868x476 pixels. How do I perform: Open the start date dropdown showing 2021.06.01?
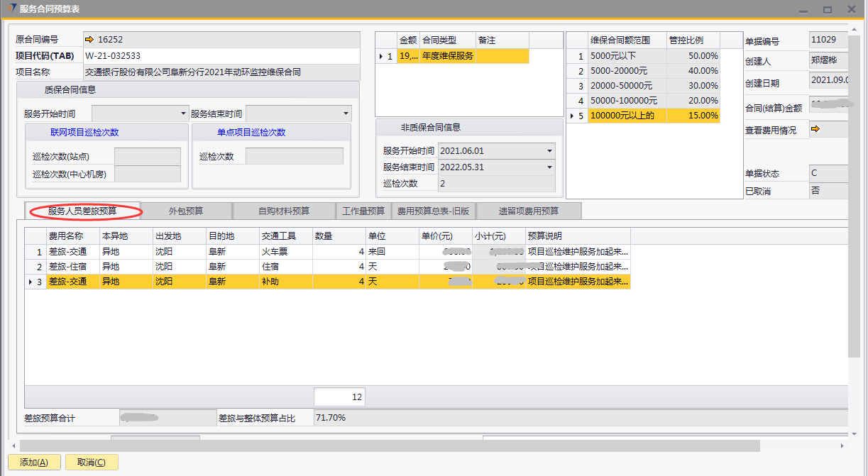click(549, 151)
